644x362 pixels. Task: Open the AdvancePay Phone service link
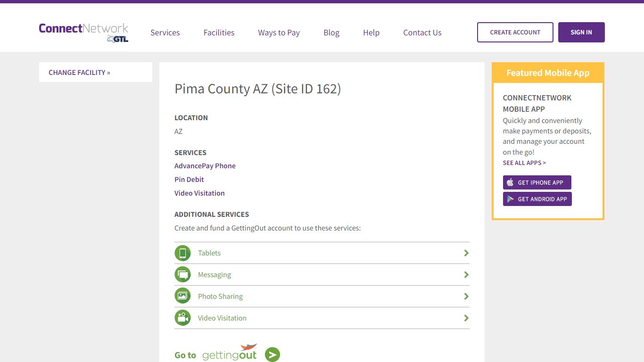point(205,166)
